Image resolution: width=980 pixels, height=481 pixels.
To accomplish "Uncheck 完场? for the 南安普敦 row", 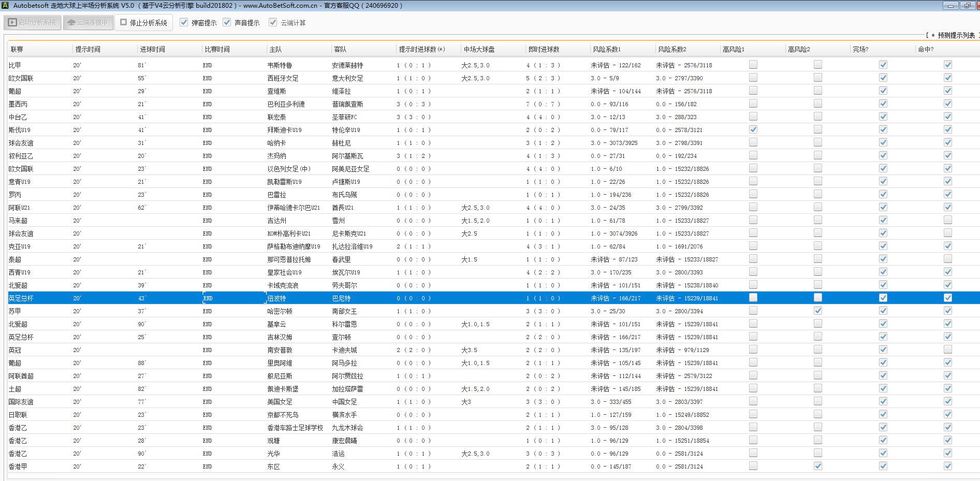I will point(883,349).
